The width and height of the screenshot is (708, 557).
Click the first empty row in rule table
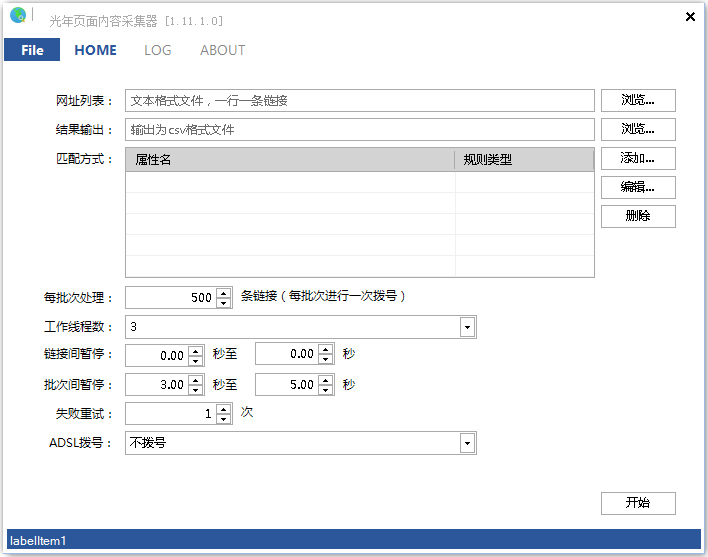coord(359,182)
